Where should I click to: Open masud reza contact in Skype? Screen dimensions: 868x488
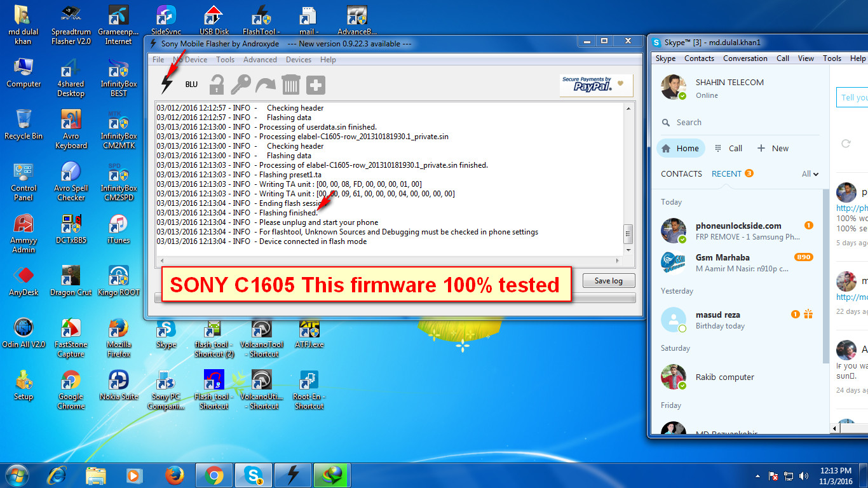click(737, 320)
